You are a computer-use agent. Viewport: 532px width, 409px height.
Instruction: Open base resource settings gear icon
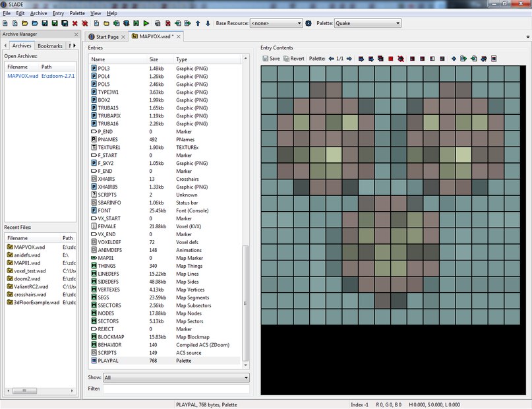(x=309, y=23)
